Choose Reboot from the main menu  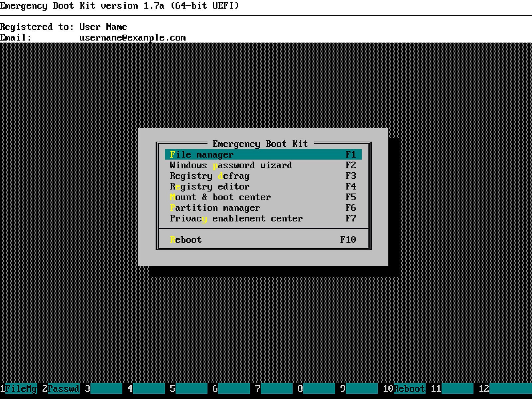[x=185, y=239]
